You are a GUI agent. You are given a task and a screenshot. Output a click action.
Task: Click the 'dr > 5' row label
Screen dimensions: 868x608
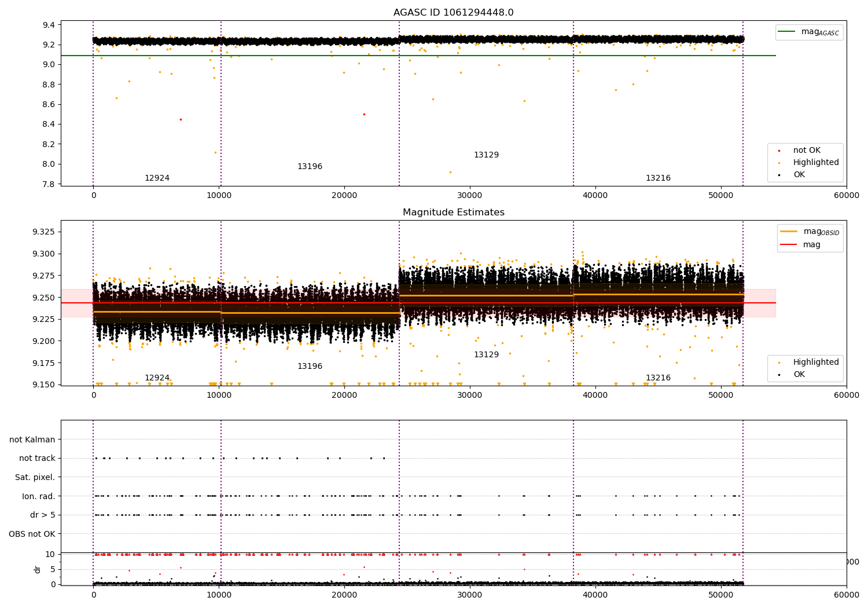pyautogui.click(x=43, y=515)
